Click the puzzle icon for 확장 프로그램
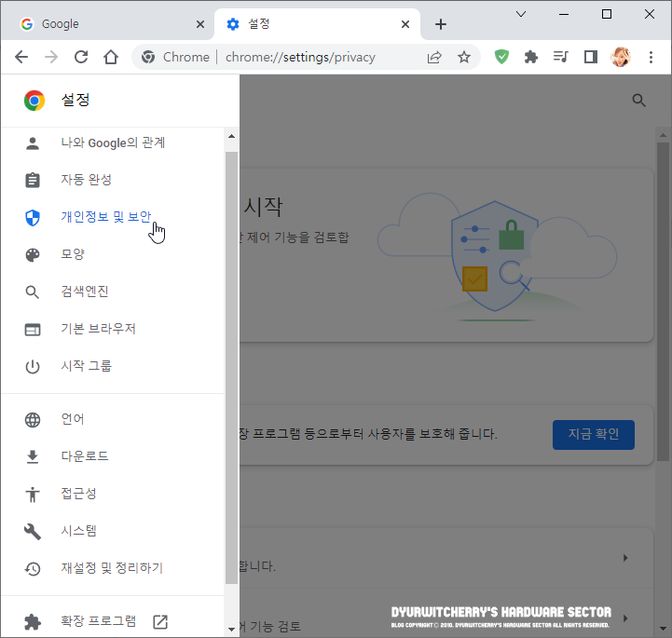This screenshot has height=638, width=672. click(x=33, y=622)
